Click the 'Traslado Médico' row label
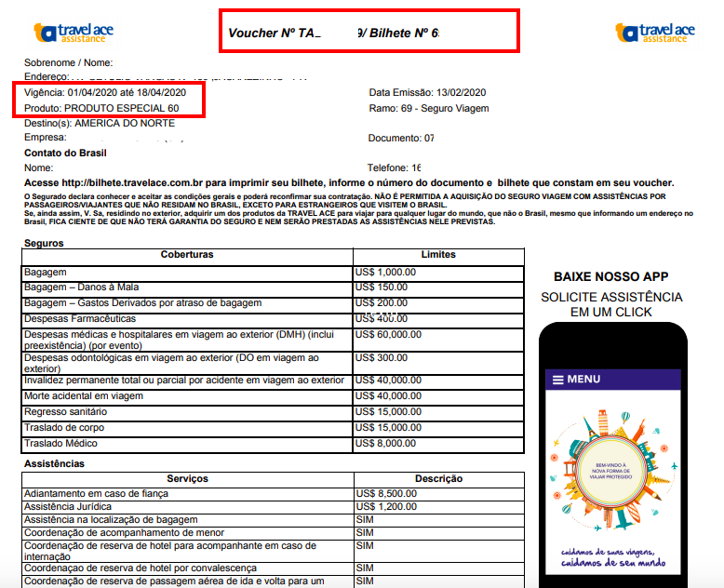This screenshot has height=588, width=724. [60, 443]
